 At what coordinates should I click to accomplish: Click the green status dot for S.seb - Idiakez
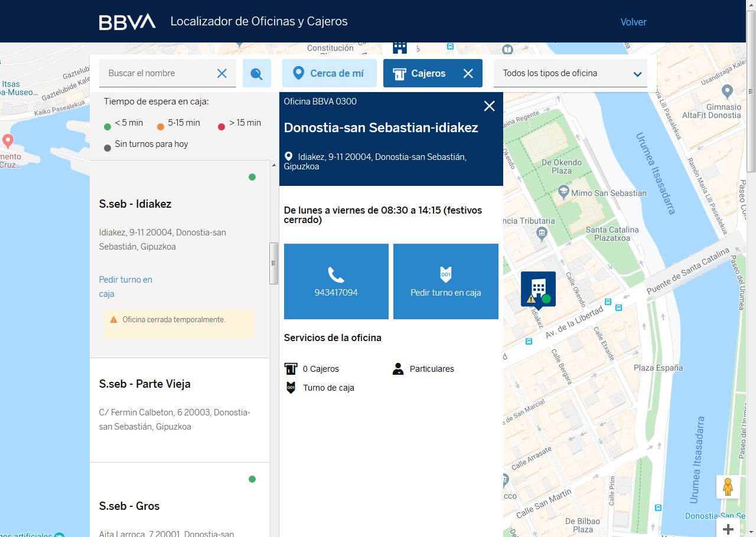click(x=252, y=177)
